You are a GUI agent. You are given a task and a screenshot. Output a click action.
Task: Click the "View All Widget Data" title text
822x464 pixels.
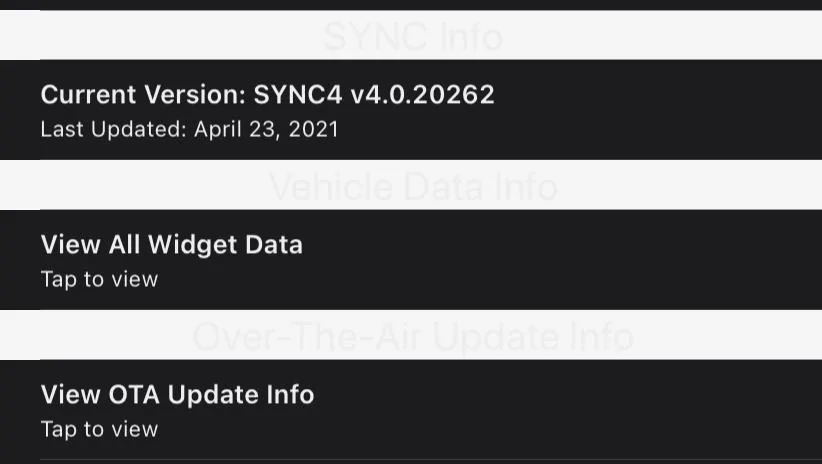point(171,245)
